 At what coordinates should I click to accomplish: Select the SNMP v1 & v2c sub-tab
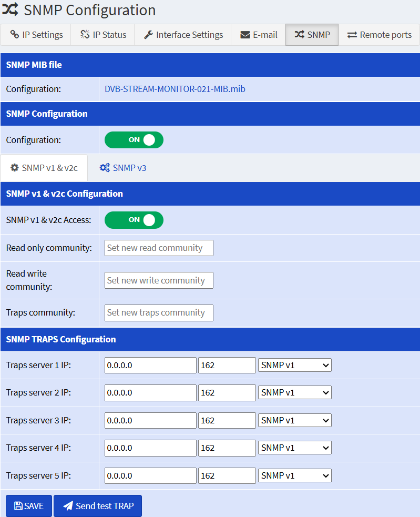pyautogui.click(x=44, y=168)
